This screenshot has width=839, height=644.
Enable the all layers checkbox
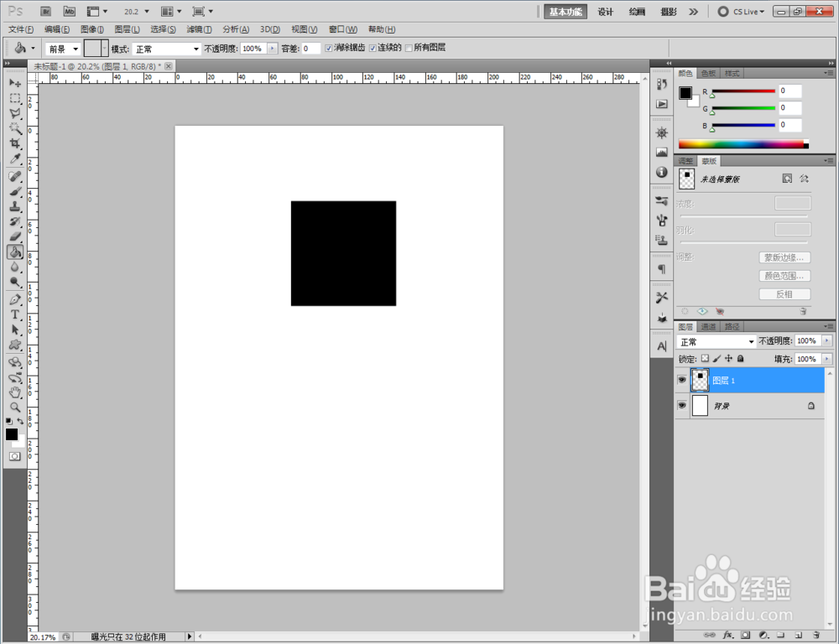[409, 48]
